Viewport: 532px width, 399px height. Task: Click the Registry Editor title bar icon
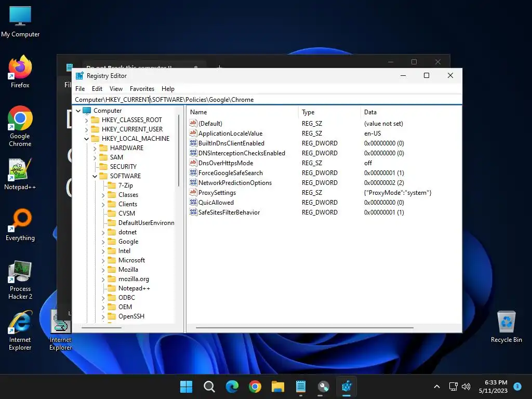pyautogui.click(x=79, y=76)
